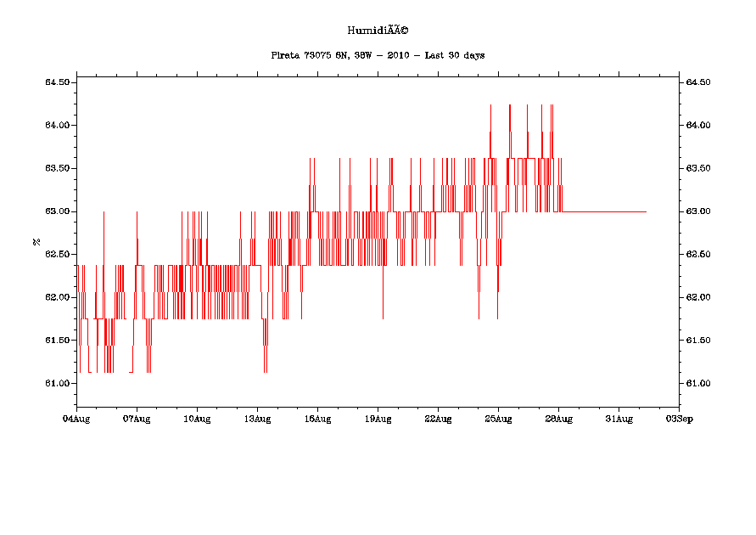Viewport: 756px width, 535px height.
Task: Select the 10Aug x-axis date label
Action: click(x=197, y=418)
